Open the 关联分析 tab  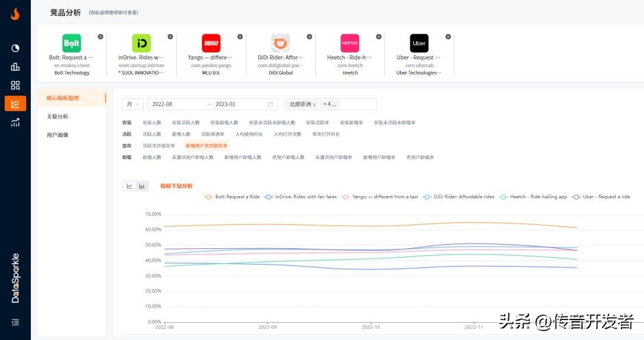coord(58,117)
